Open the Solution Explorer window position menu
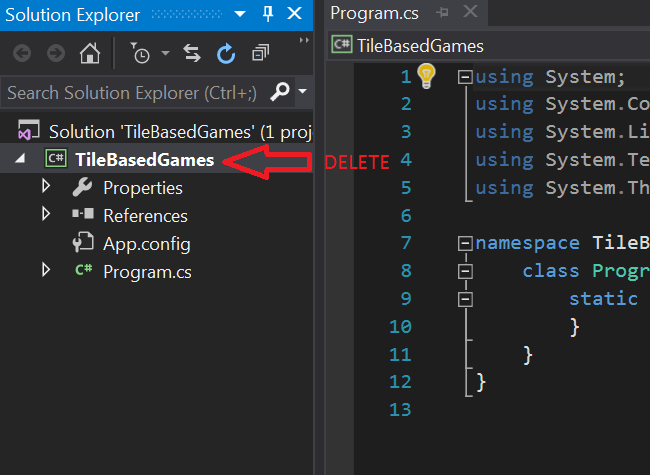 [x=242, y=14]
